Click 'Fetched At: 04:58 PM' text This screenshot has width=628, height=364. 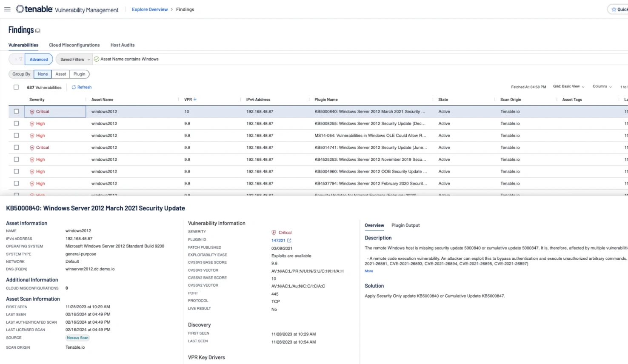click(528, 87)
